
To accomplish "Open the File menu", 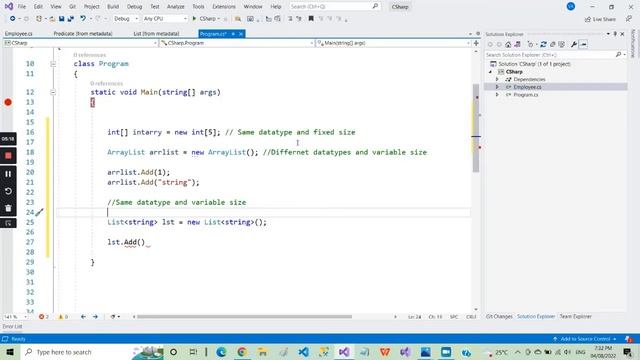I will click(22, 7).
